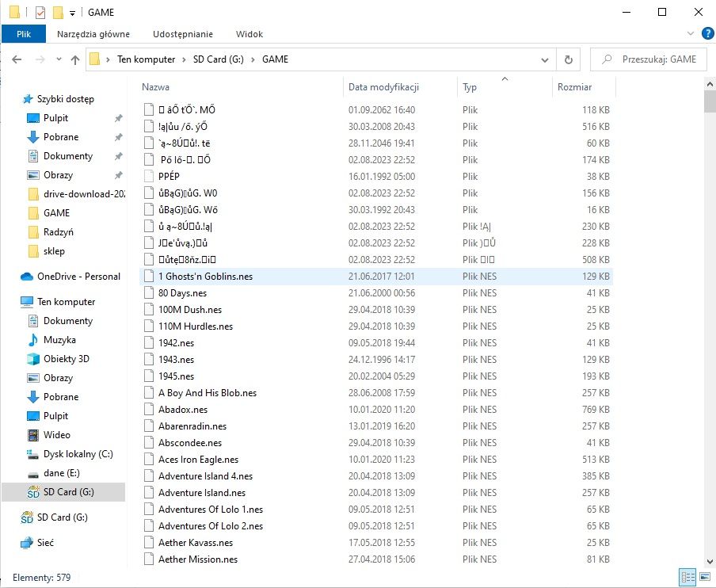Select SD Card (G:) in the address breadcrumb
716x588 pixels.
tap(219, 59)
